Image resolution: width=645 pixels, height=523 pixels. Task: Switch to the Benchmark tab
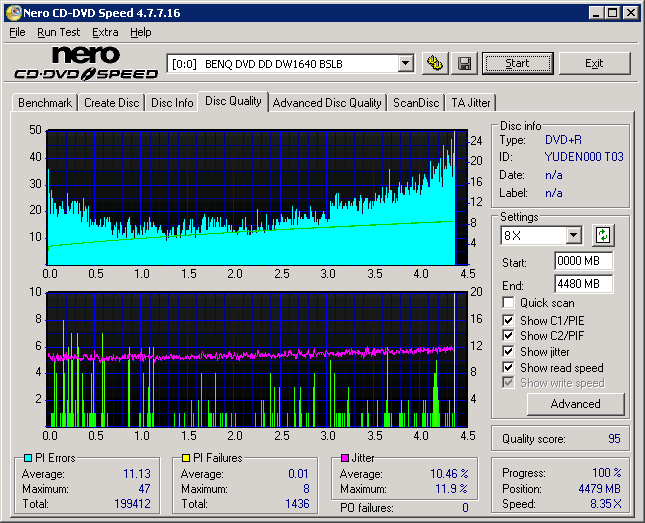pos(45,102)
